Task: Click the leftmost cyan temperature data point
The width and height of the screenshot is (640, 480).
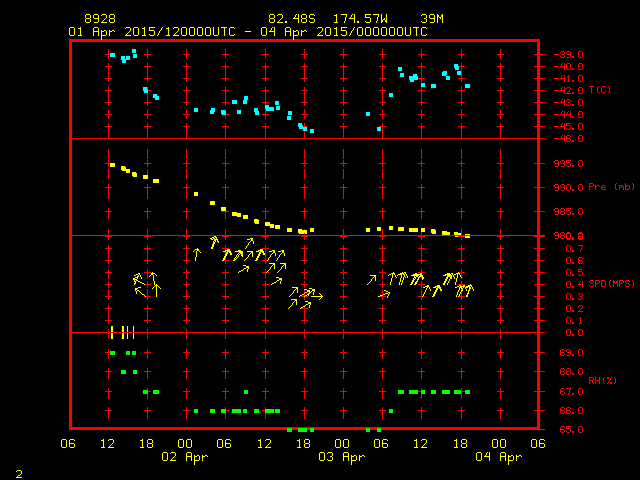Action: [112, 55]
